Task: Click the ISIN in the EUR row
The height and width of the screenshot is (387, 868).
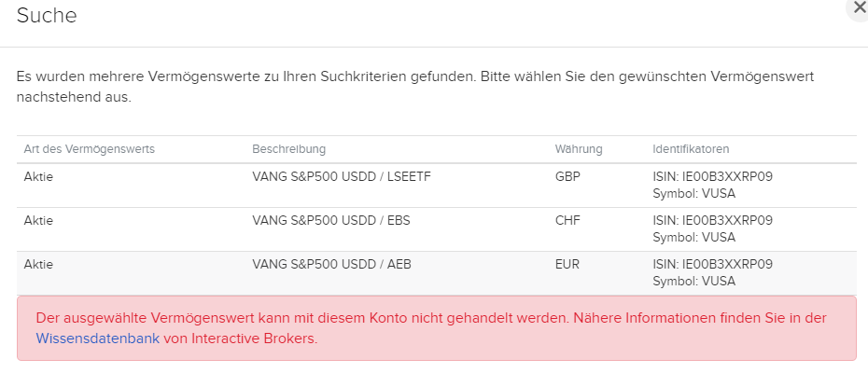Action: (713, 264)
